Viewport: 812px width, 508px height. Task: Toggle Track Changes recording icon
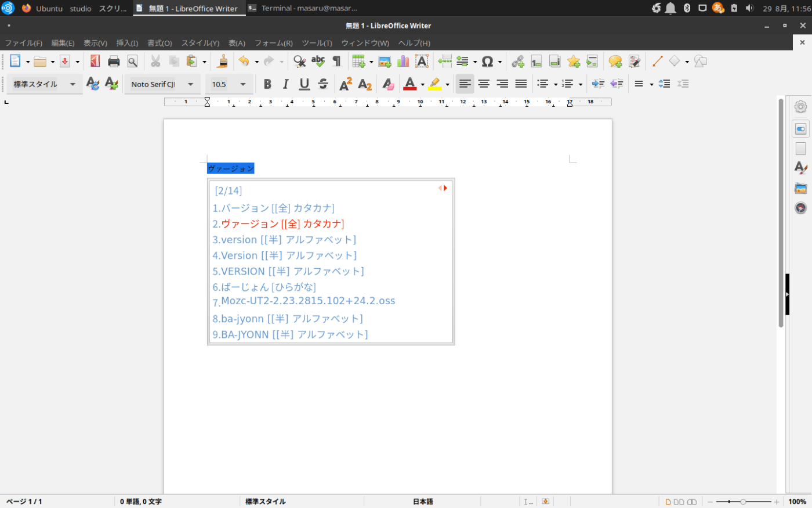[634, 61]
